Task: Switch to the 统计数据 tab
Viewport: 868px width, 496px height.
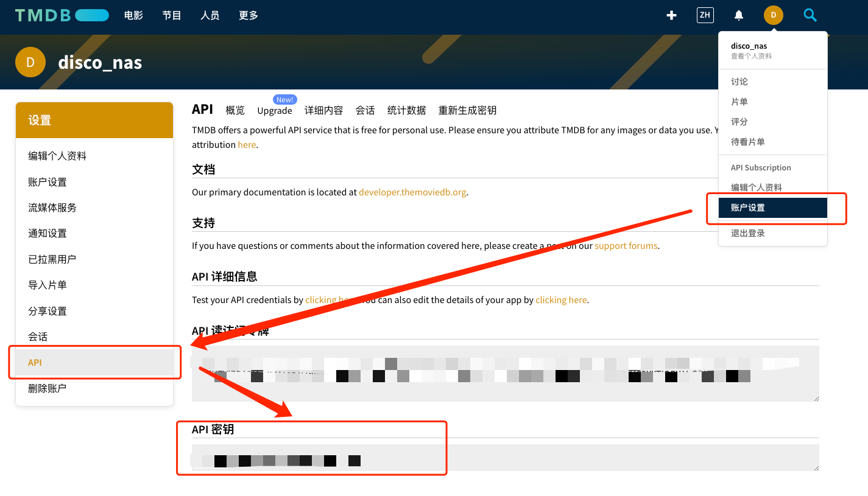Action: [406, 110]
